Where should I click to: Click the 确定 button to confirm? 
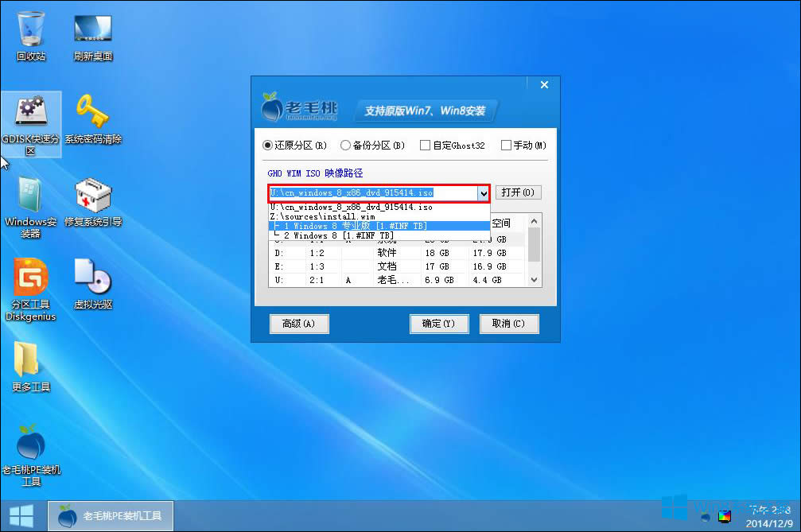(439, 324)
